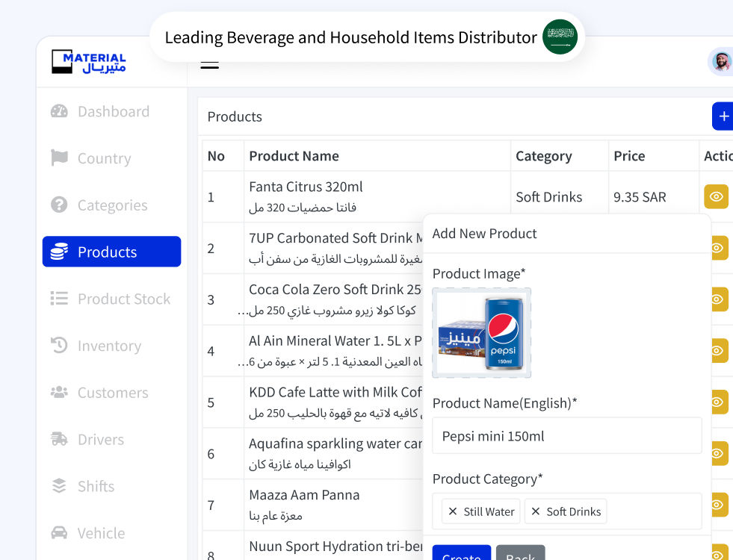Click the Country flag icon
The width and height of the screenshot is (733, 560).
point(59,158)
